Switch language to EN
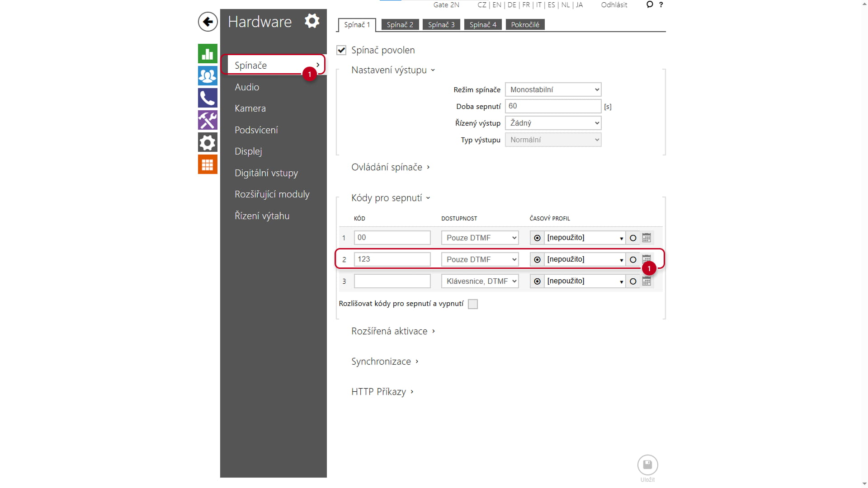868x488 pixels. 497,5
